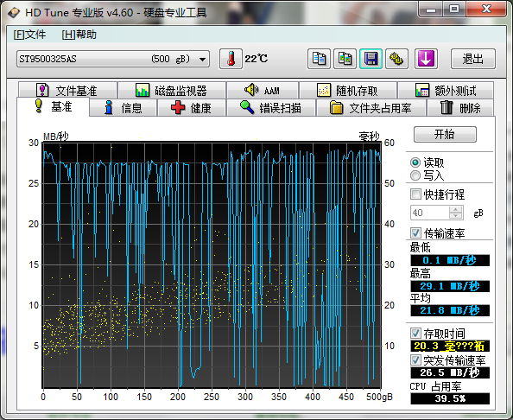Image resolution: width=513 pixels, height=420 pixels.
Task: Enable the 快捷行程 checkbox
Action: 415,194
